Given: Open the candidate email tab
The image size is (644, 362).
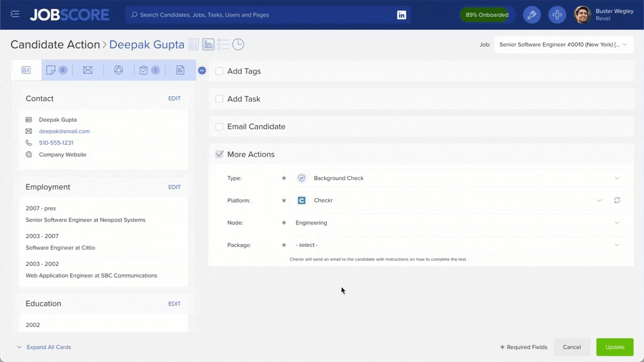Looking at the screenshot, I should tap(88, 70).
